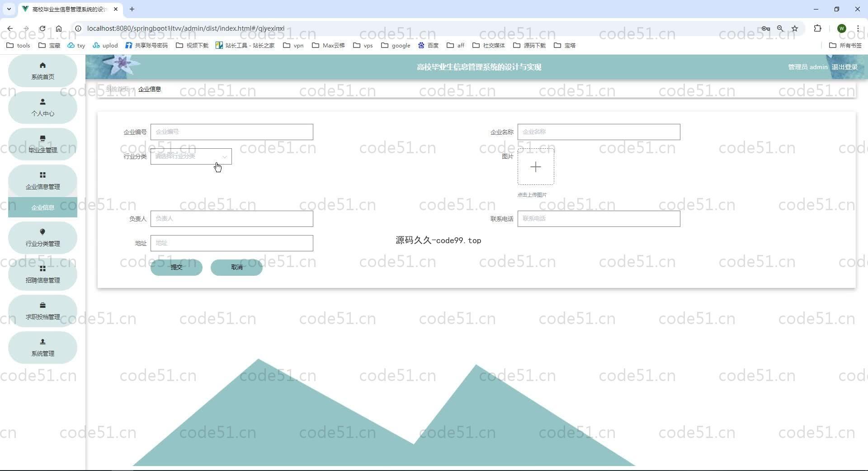Open the 个人中心 sidebar menu
Viewport: 868px width, 471px height.
42,108
